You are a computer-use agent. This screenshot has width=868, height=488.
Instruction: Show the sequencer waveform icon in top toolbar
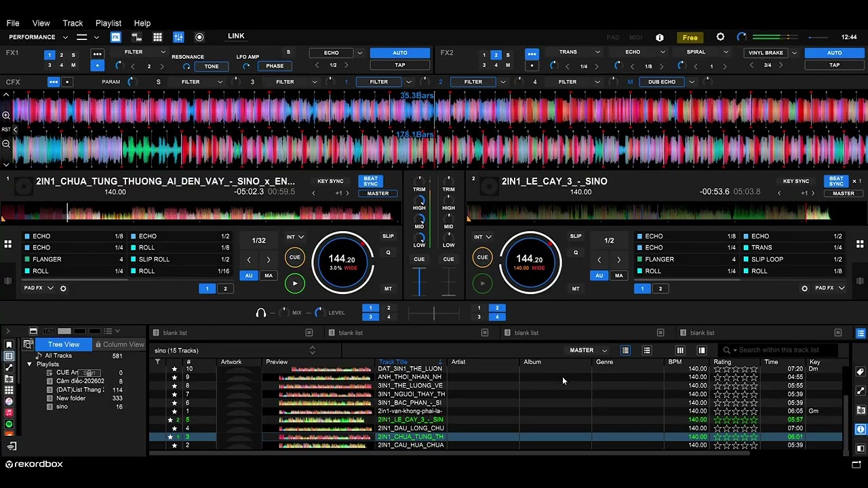[x=136, y=37]
